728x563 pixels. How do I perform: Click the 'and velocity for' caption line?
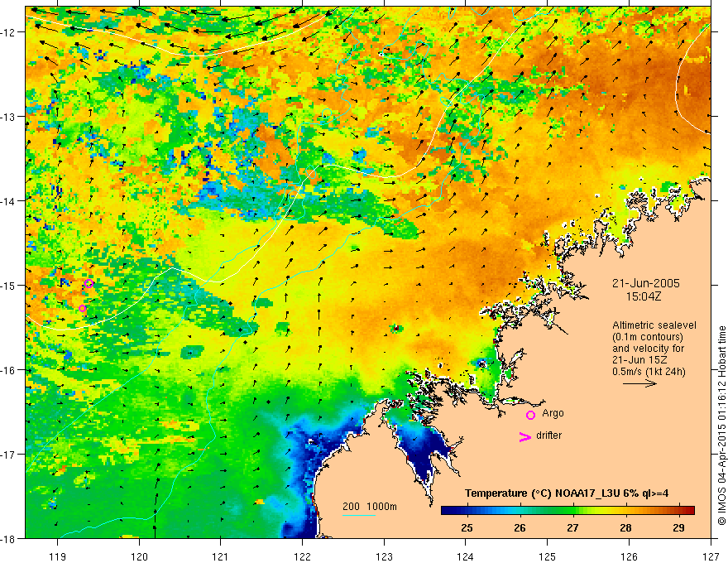pyautogui.click(x=648, y=349)
